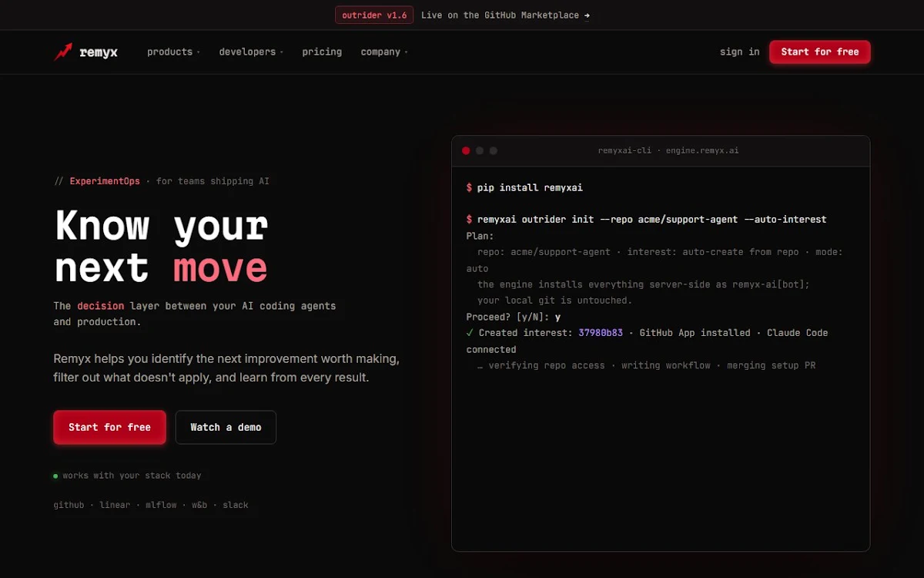Click the "Proceed? [y/N]: y" line

(x=514, y=317)
